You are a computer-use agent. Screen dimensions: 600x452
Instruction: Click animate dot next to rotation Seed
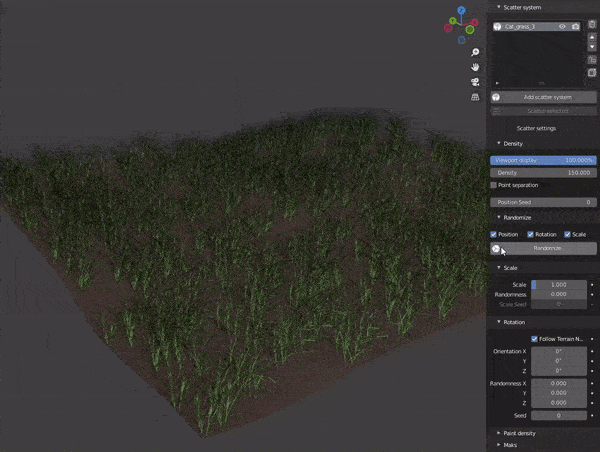coord(592,416)
